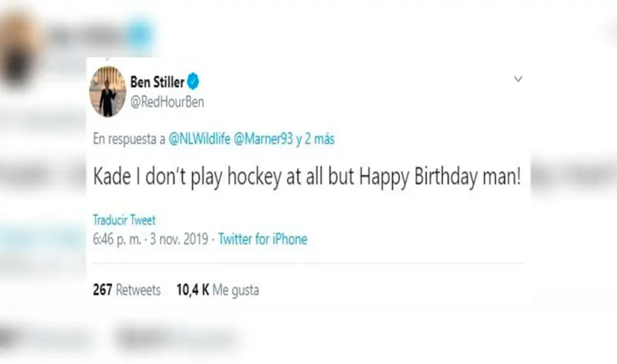Viewport: 617px width, 364px height.
Task: Open the 'Twitter for iPhone' source link
Action: tap(263, 239)
